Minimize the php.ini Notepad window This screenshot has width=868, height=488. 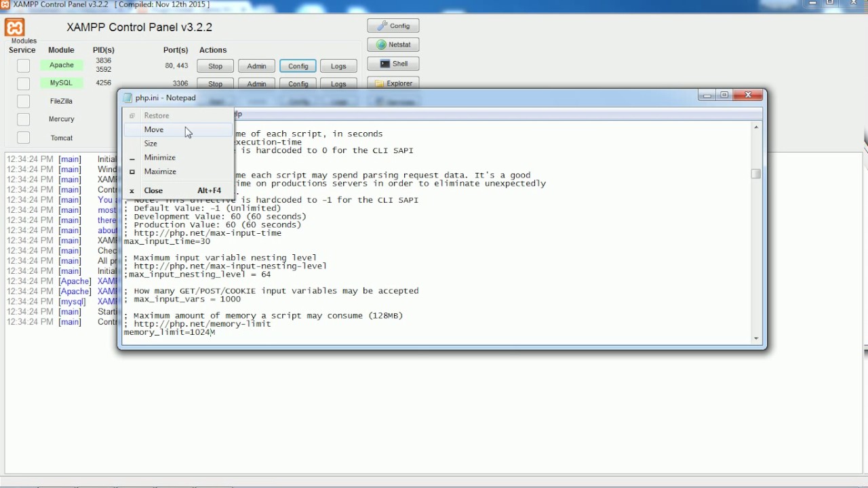(x=707, y=96)
